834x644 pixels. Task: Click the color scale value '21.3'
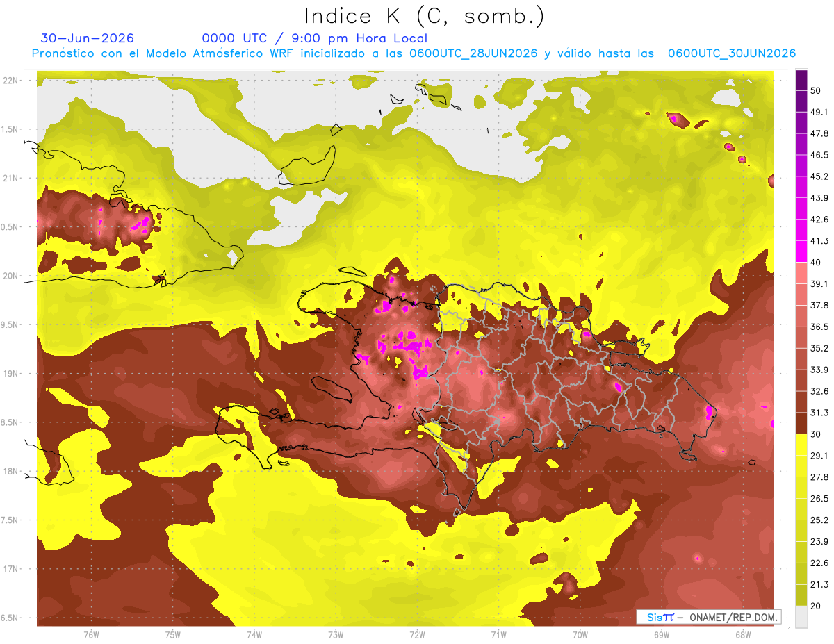(819, 584)
